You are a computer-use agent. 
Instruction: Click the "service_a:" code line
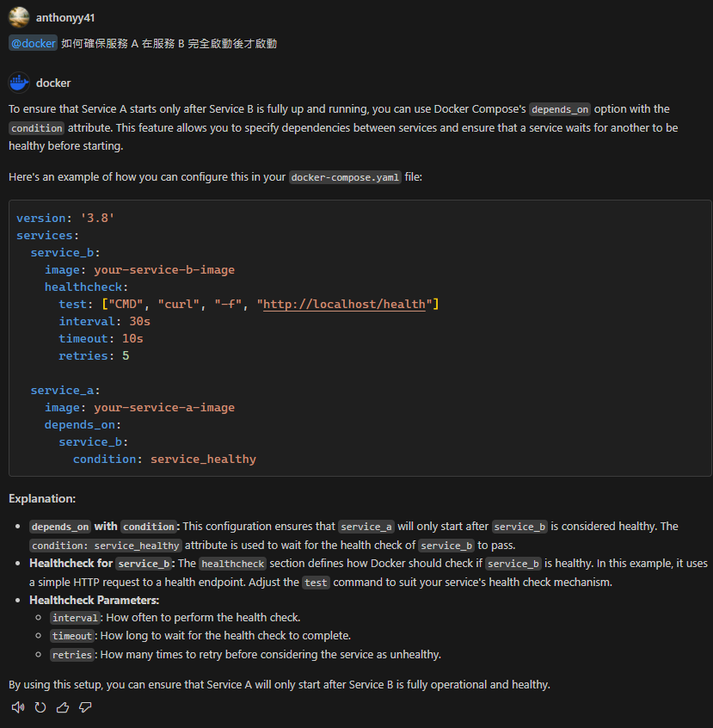point(65,390)
